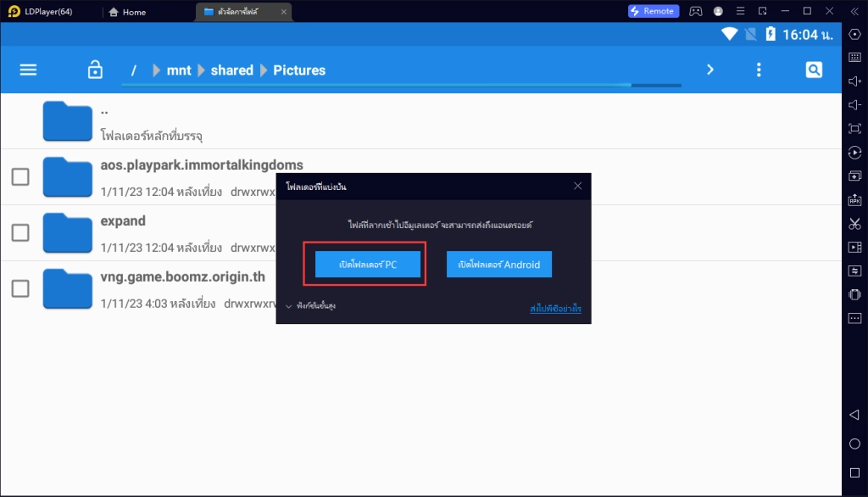Expand the advanced features section in dialog
This screenshot has width=868, height=497.
(311, 305)
